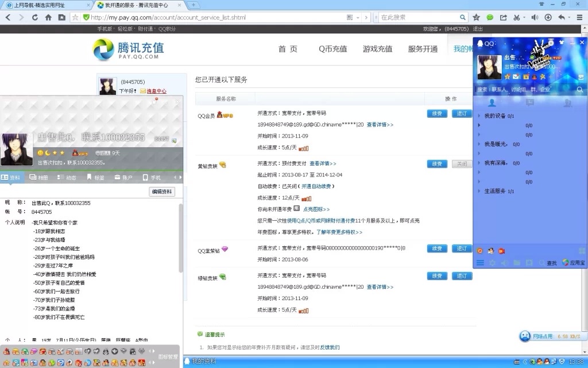The image size is (588, 368).
Task: Click 退出 logout link in top bar
Action: point(477,29)
